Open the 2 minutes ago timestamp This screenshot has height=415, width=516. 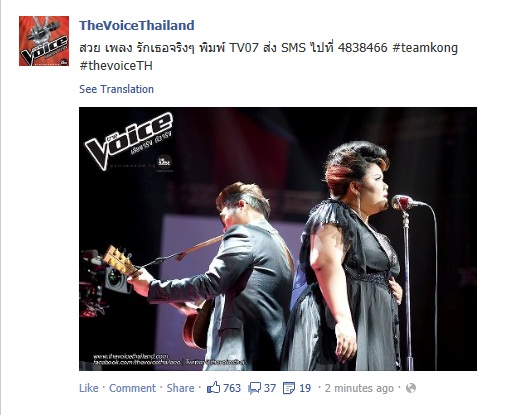pyautogui.click(x=359, y=388)
